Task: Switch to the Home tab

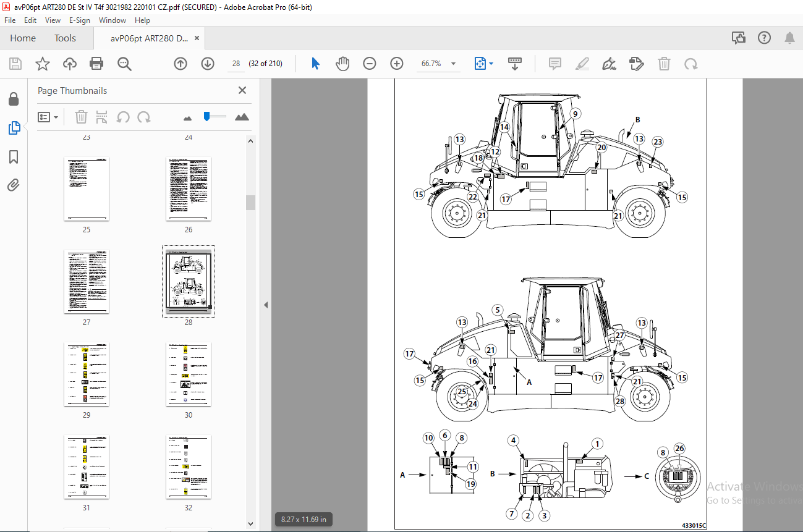Action: pyautogui.click(x=23, y=38)
